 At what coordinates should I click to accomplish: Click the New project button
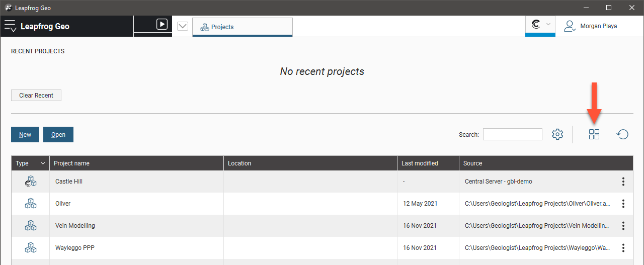click(25, 135)
